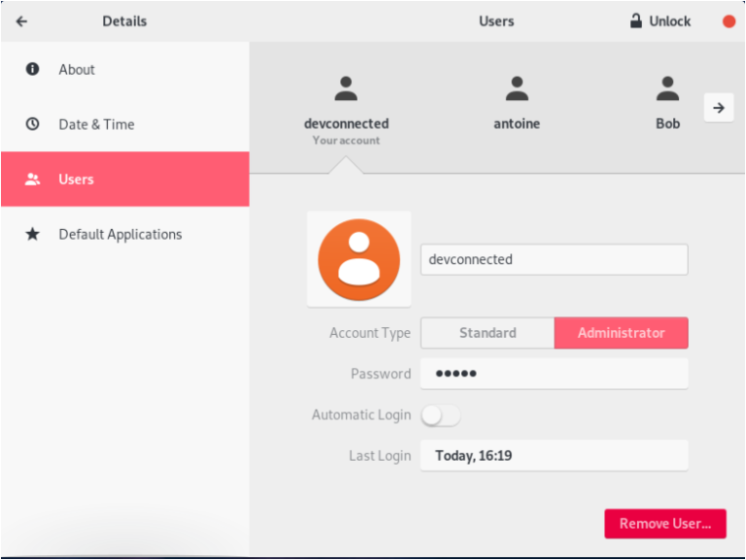Click the orange profile picture avatar

tap(358, 259)
